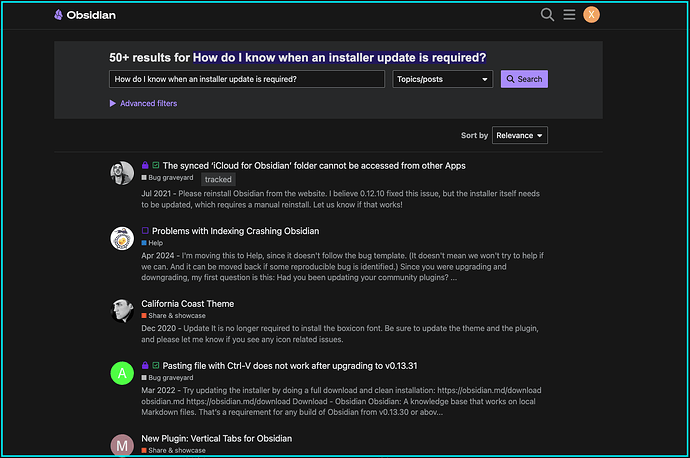Click the lock icon on iCloud for Obsidian topic

[145, 165]
